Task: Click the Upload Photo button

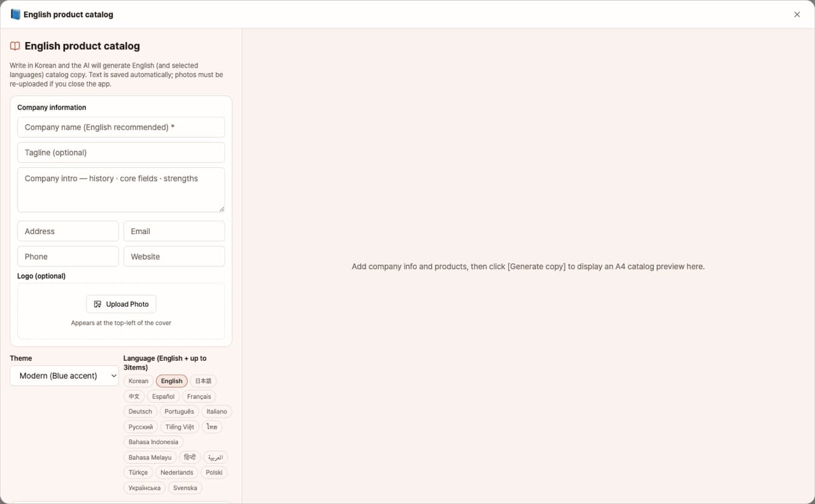Action: 121,304
